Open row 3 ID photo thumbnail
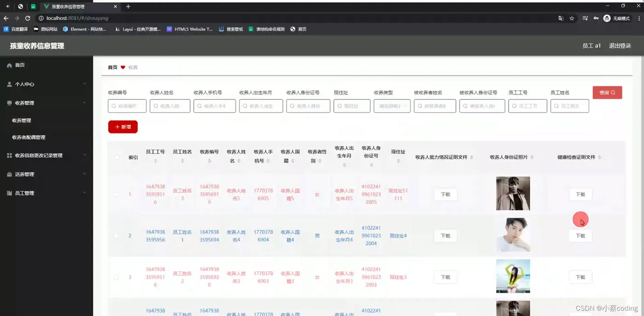 pos(513,276)
